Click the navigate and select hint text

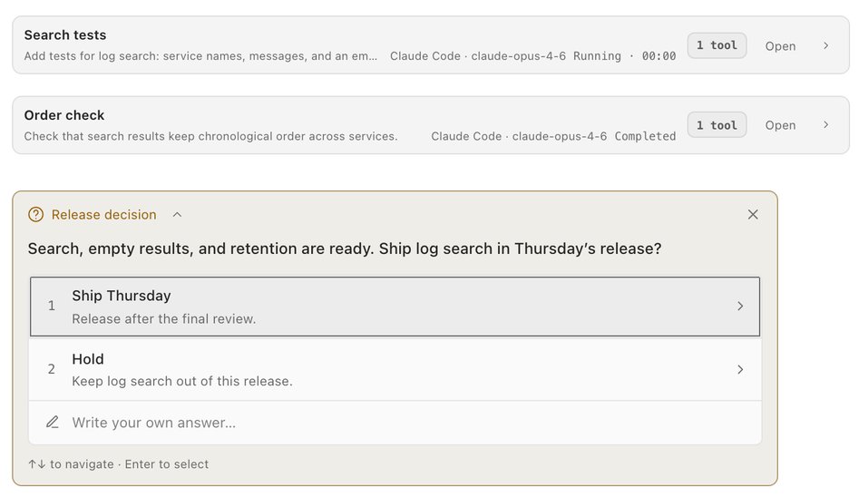coord(119,463)
